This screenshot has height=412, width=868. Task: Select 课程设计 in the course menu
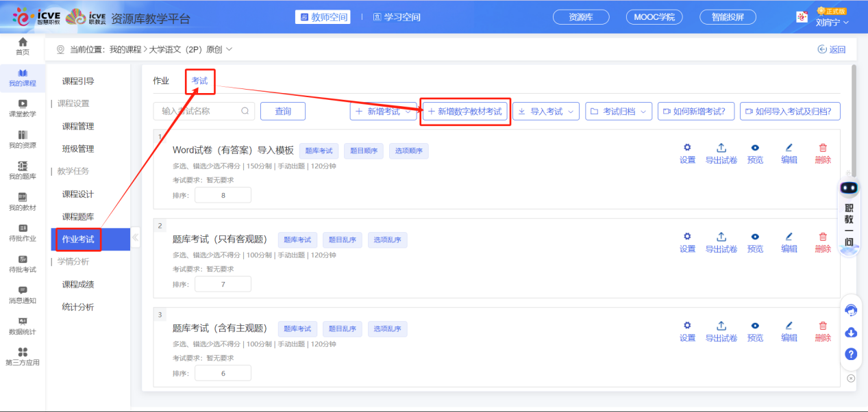78,194
